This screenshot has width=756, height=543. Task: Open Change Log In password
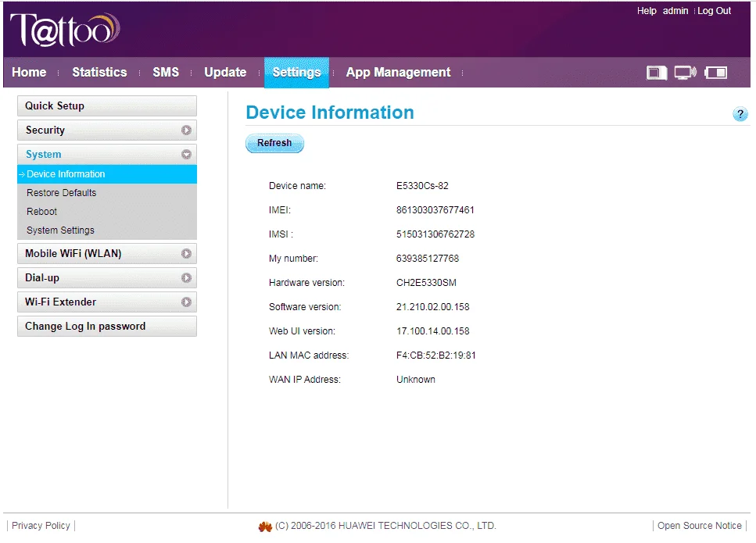107,326
